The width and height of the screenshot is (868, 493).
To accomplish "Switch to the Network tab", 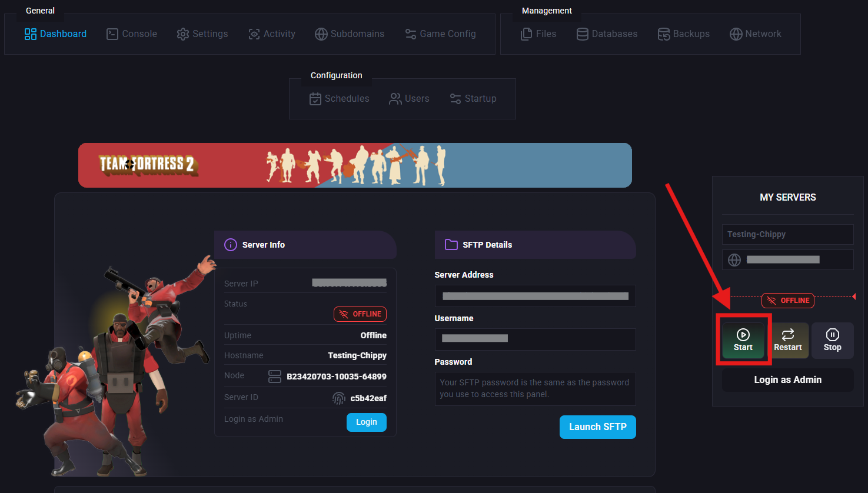I will pos(755,34).
